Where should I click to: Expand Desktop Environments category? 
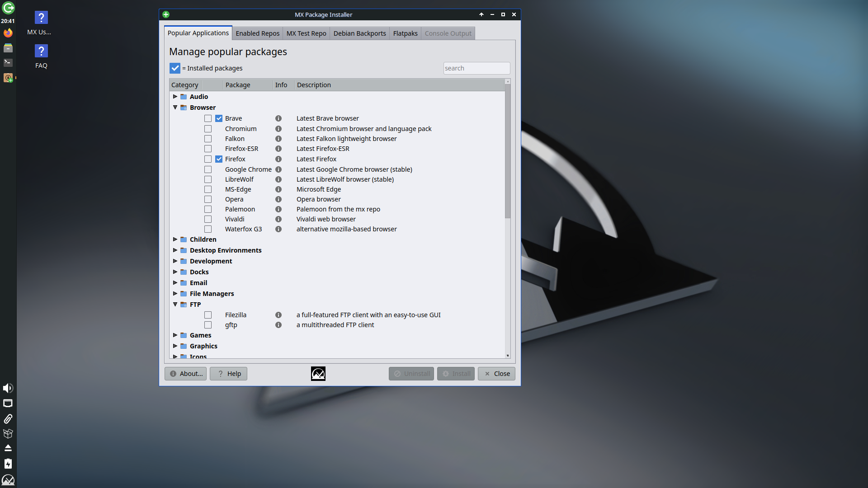tap(175, 250)
